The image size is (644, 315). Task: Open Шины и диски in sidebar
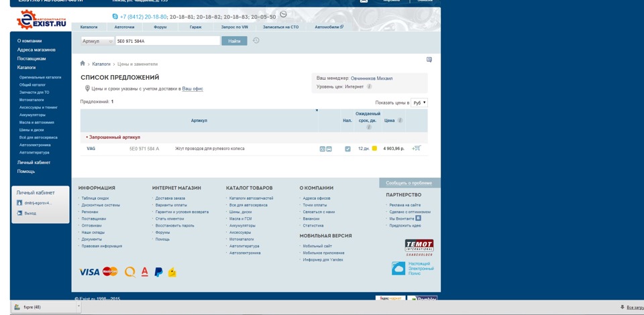pyautogui.click(x=32, y=130)
